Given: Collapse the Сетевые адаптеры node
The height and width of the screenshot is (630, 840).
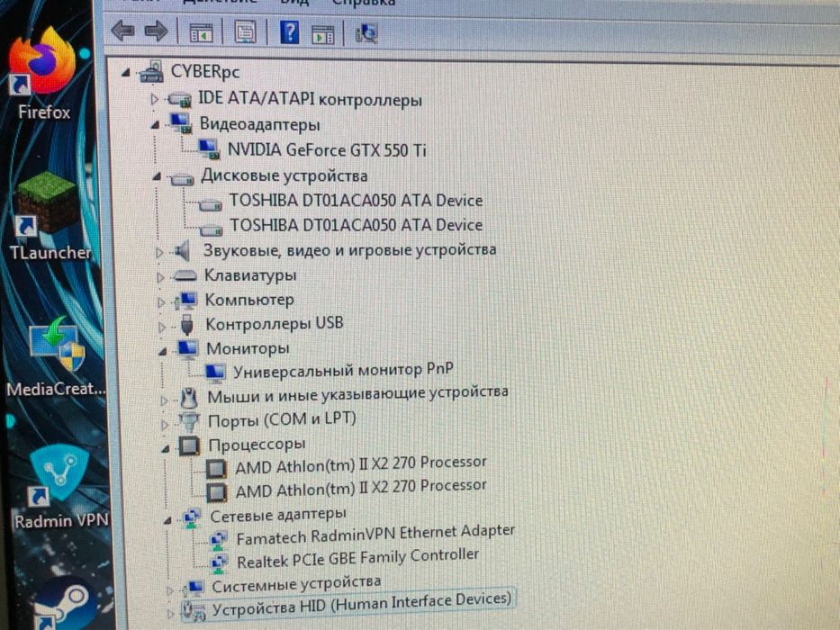Looking at the screenshot, I should coord(167,519).
